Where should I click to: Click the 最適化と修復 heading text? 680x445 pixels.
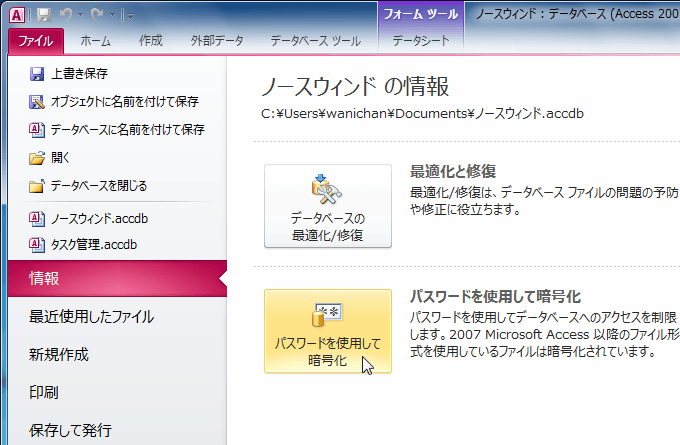(x=453, y=171)
